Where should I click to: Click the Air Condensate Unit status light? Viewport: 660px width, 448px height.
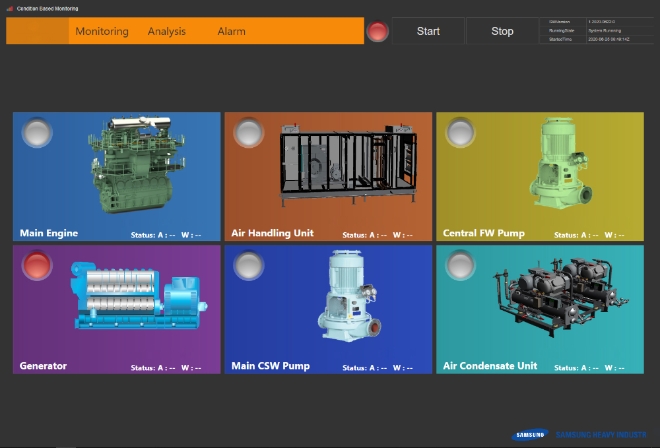(460, 265)
